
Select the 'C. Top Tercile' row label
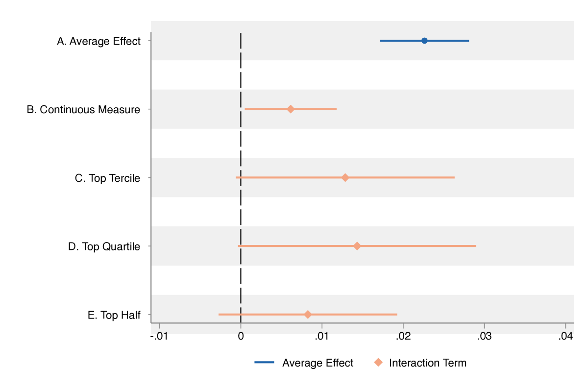[107, 178]
